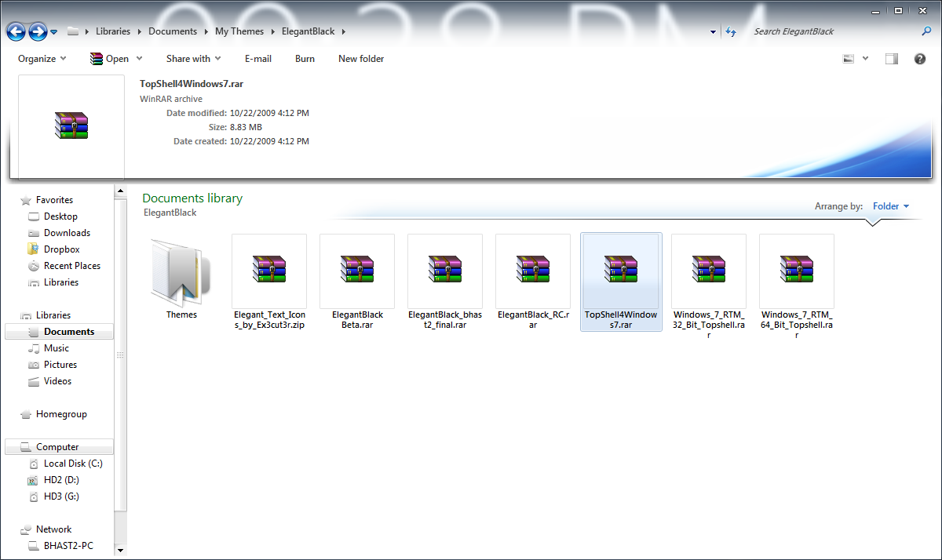Click navigation pane scrollbar down arrow
Screen dimensions: 942x560
coord(120,551)
